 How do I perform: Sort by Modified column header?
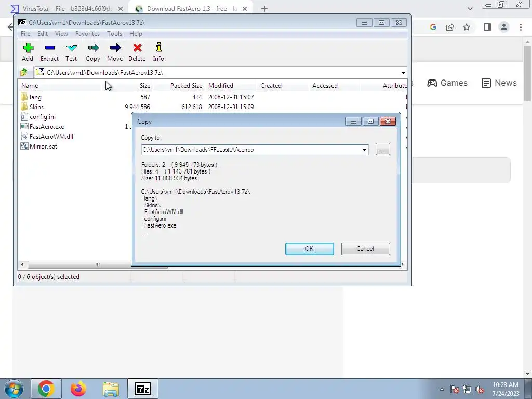tap(231, 86)
